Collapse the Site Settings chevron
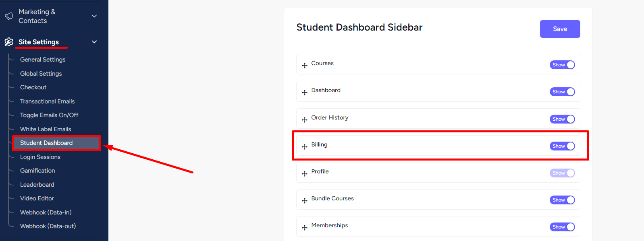 click(94, 42)
